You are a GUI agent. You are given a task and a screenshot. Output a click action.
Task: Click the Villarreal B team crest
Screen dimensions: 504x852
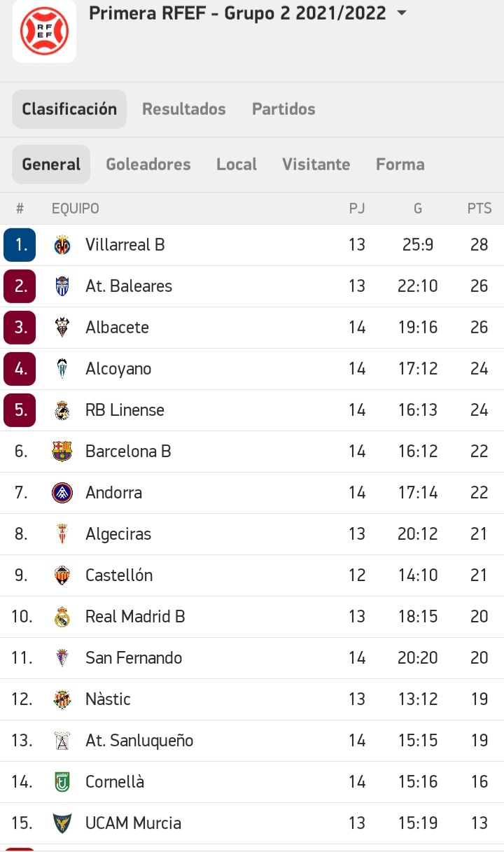tap(62, 245)
